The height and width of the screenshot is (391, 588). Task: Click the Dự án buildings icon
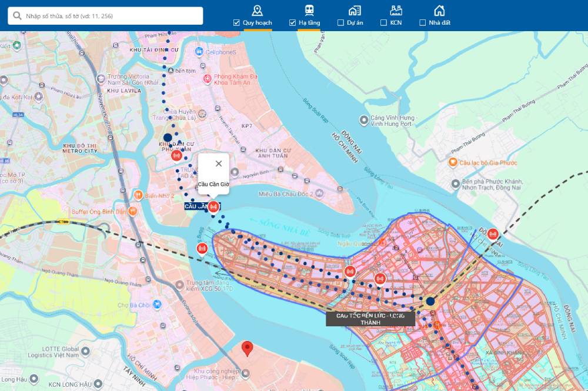point(354,10)
